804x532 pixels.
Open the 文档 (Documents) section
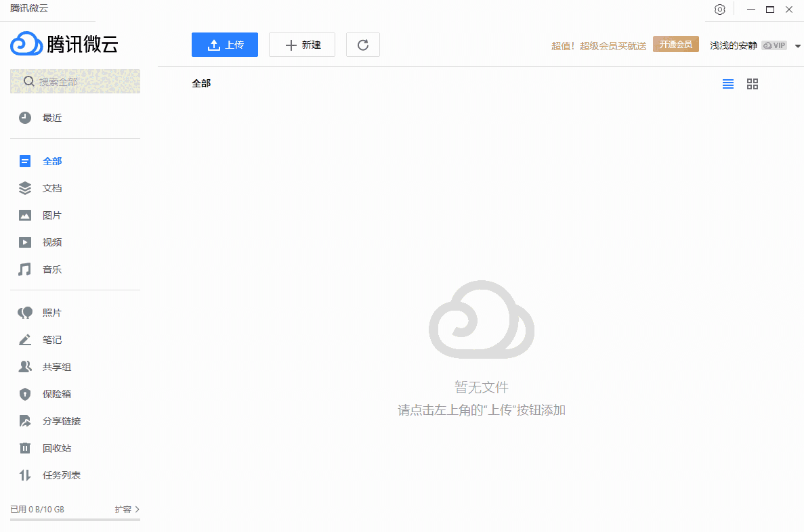(52, 187)
